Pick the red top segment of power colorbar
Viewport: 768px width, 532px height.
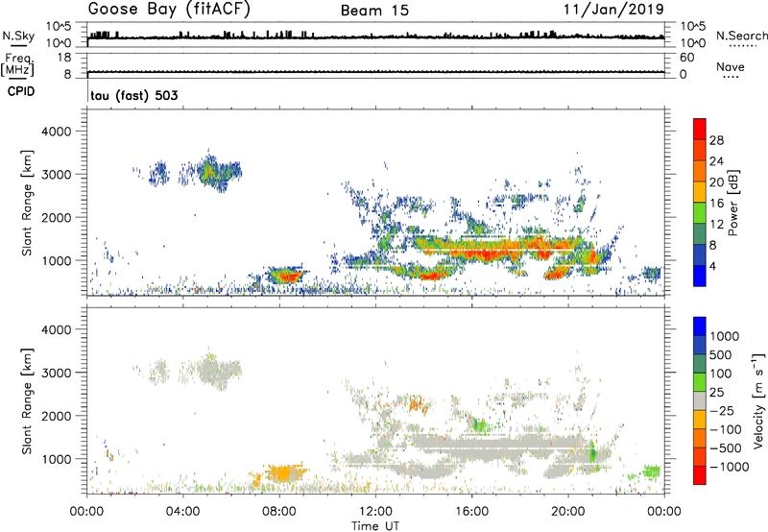(700, 129)
